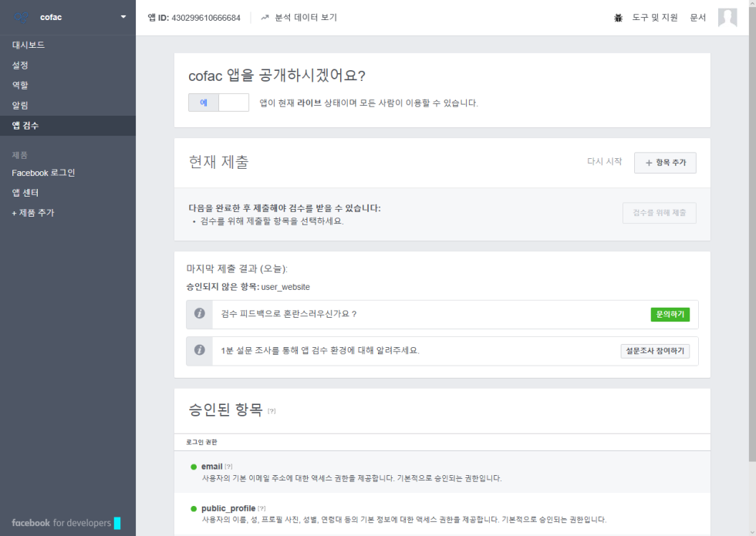
Task: Go to 설정 in the sidebar
Action: click(x=20, y=66)
